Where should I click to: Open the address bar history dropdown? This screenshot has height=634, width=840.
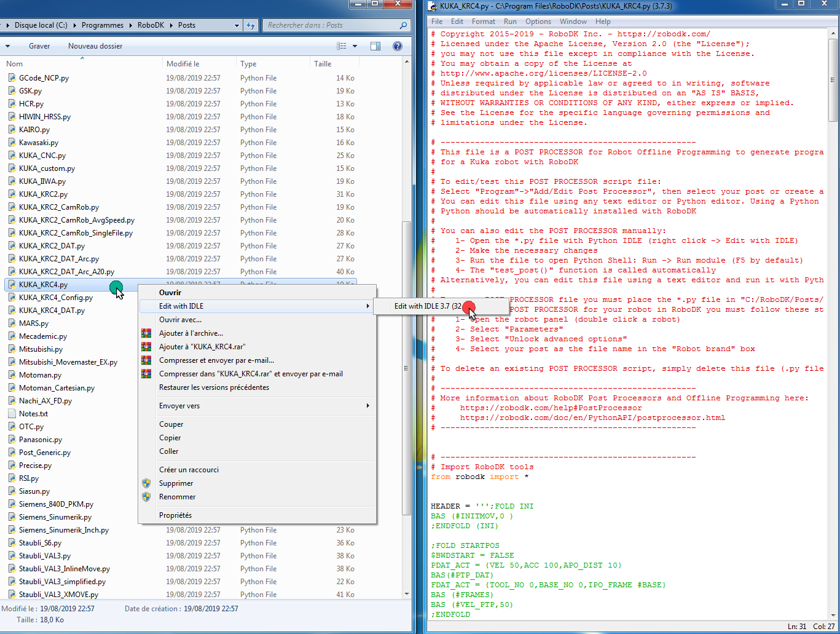(x=237, y=25)
